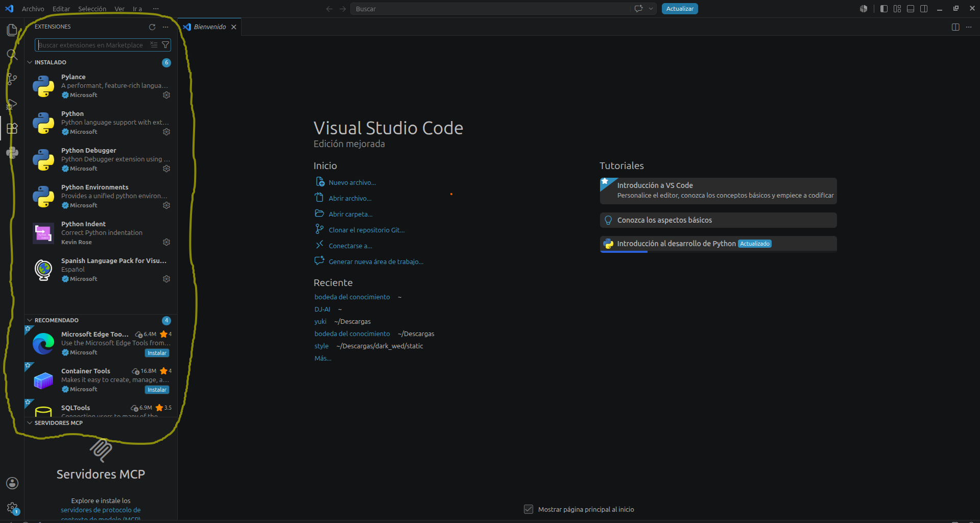Click the Abrir archivo link
This screenshot has width=980, height=523.
coord(350,198)
